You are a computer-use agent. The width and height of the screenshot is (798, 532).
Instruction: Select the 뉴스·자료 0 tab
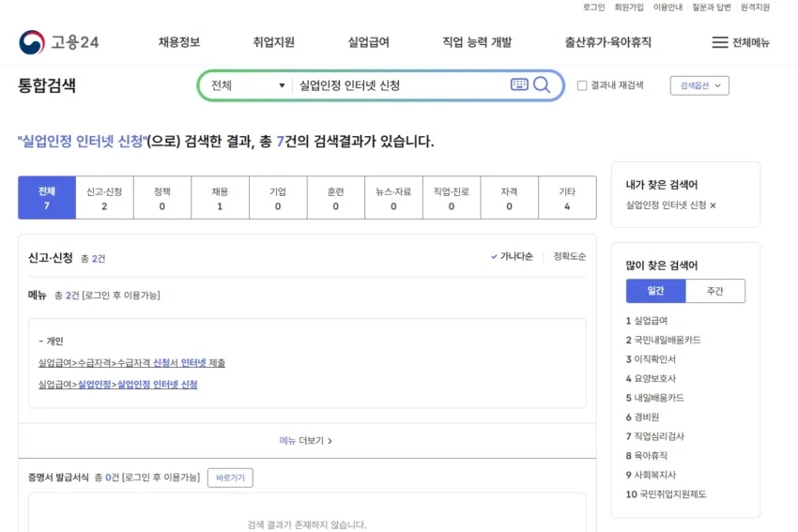click(x=393, y=198)
